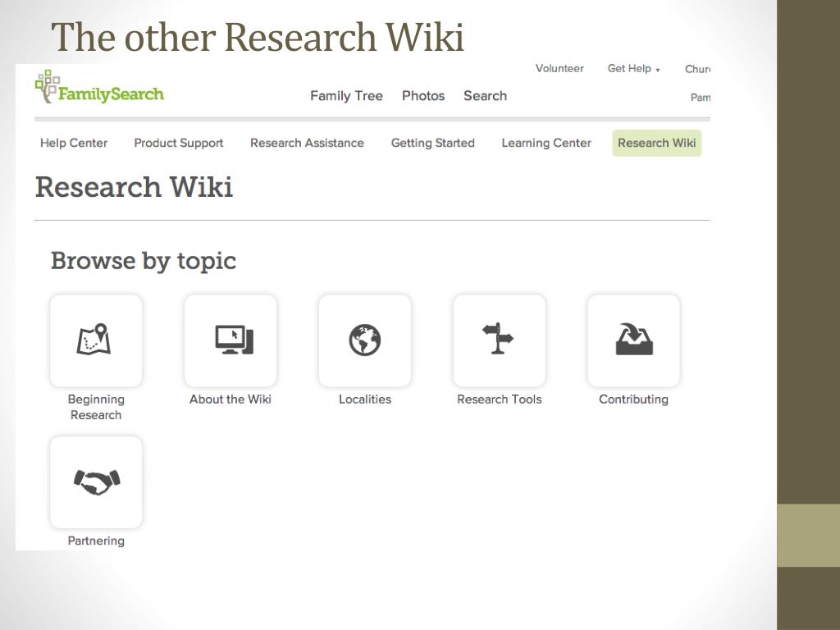Click the Localities label
Screen dimensions: 840x630
[x=365, y=399]
